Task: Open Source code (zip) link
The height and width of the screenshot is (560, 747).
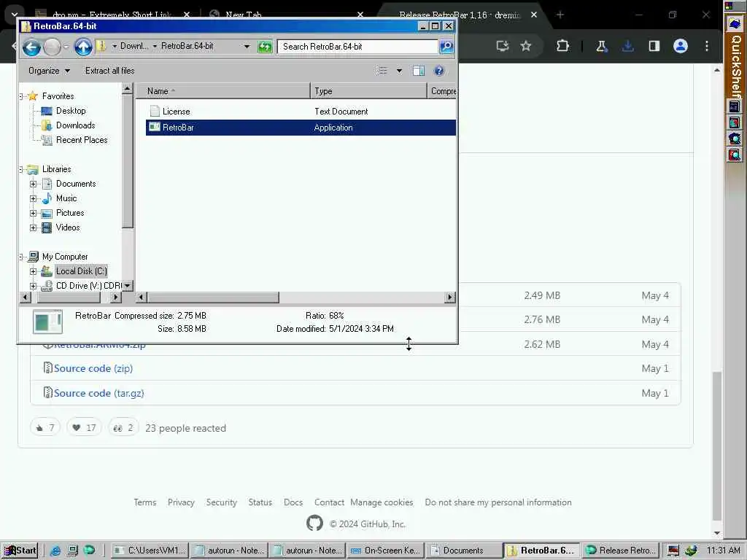Action: coord(93,368)
